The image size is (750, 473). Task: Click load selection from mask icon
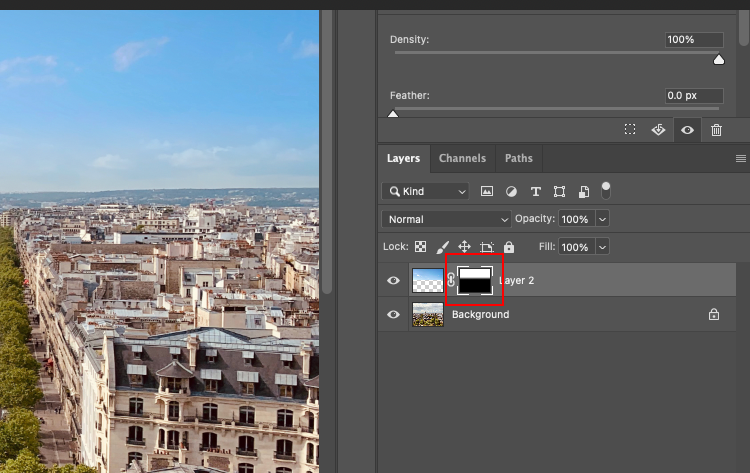click(630, 130)
